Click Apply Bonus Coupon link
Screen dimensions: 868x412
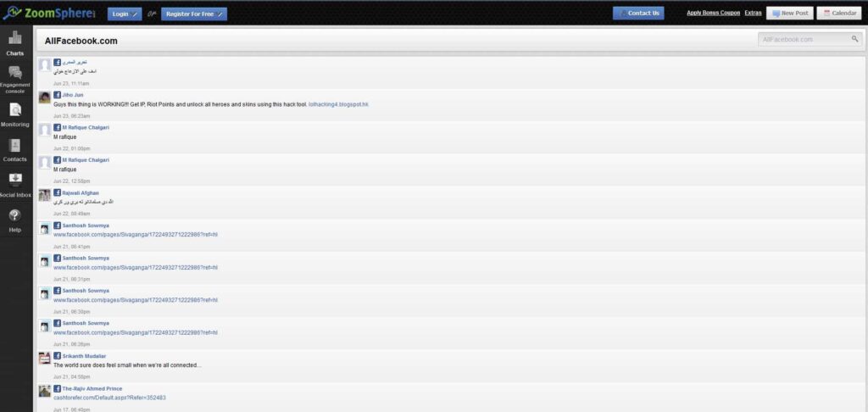[713, 13]
